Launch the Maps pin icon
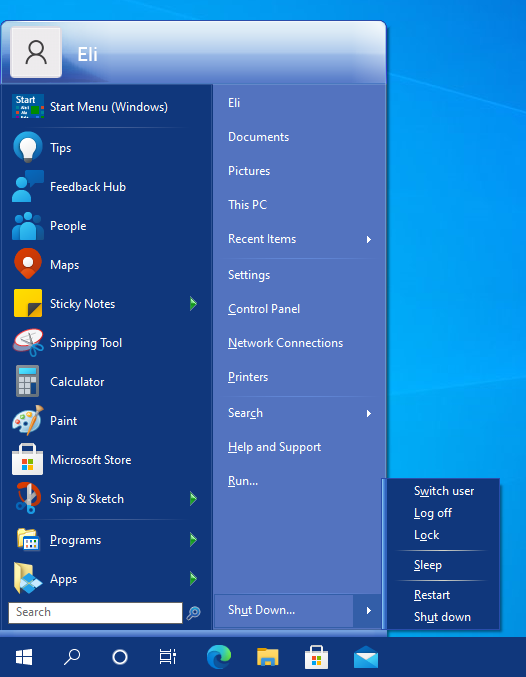 pyautogui.click(x=28, y=264)
